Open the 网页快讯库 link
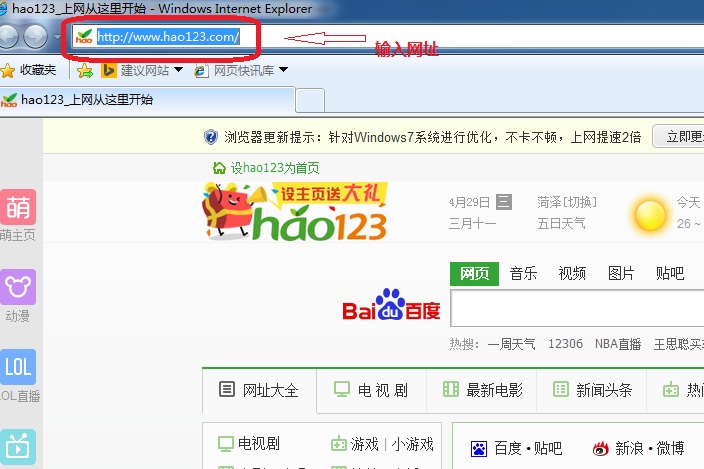 (244, 70)
